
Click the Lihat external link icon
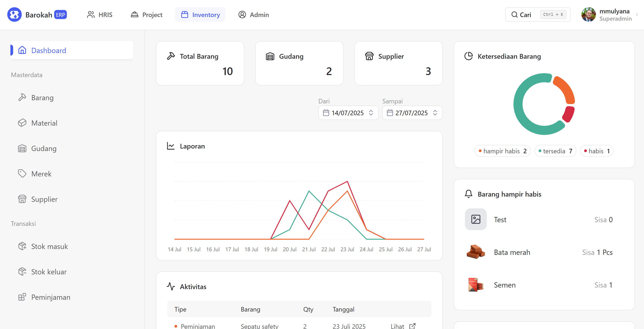pos(412,326)
